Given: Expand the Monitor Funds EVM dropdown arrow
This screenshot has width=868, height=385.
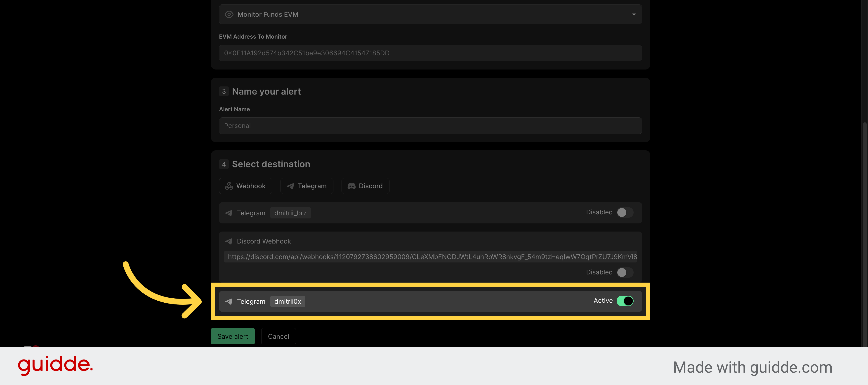Looking at the screenshot, I should tap(634, 14).
